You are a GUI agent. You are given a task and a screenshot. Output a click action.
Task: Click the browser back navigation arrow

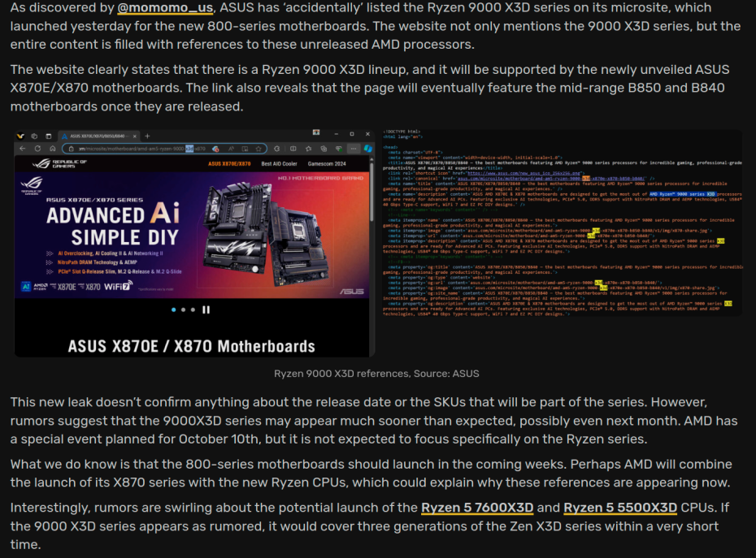point(23,147)
